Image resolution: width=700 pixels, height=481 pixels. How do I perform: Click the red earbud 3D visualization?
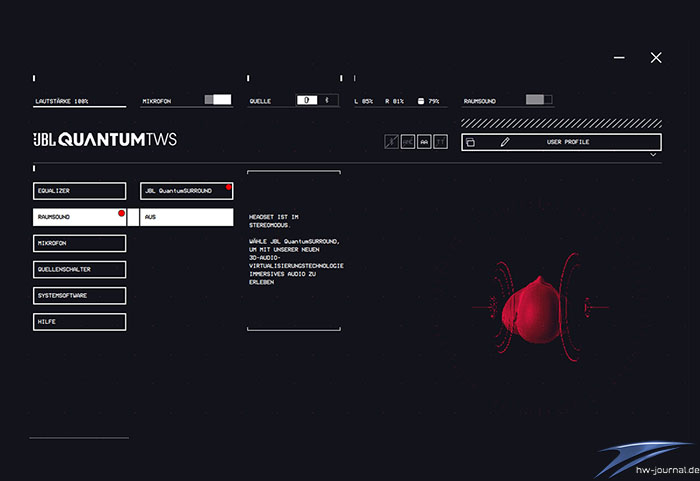point(538,308)
